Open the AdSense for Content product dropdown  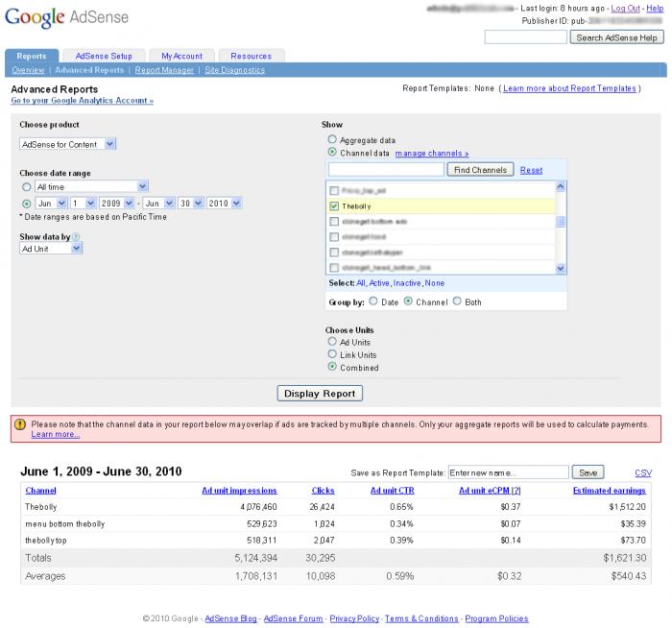(x=67, y=144)
